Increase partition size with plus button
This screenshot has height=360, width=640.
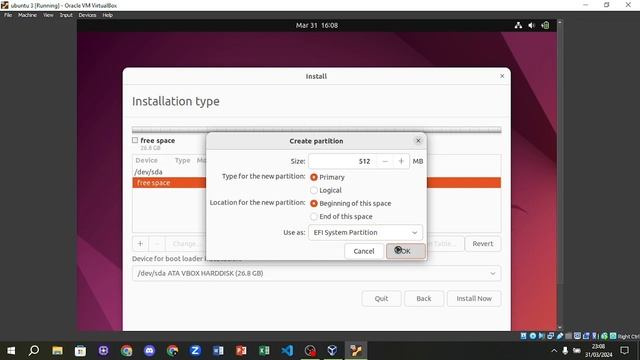click(401, 161)
